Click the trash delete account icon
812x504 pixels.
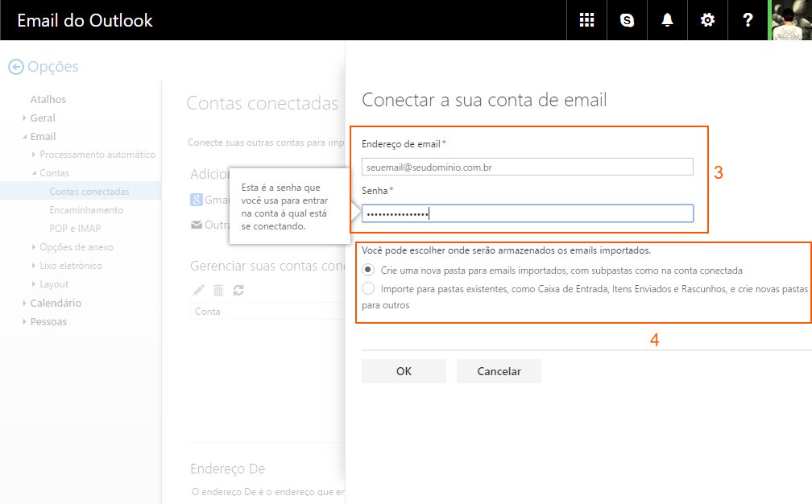click(218, 291)
